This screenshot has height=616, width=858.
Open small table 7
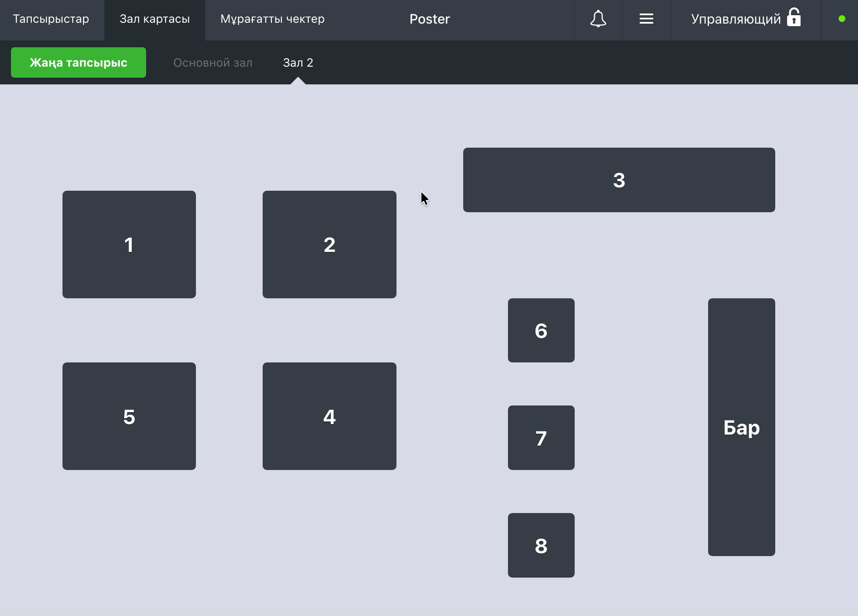[541, 438]
